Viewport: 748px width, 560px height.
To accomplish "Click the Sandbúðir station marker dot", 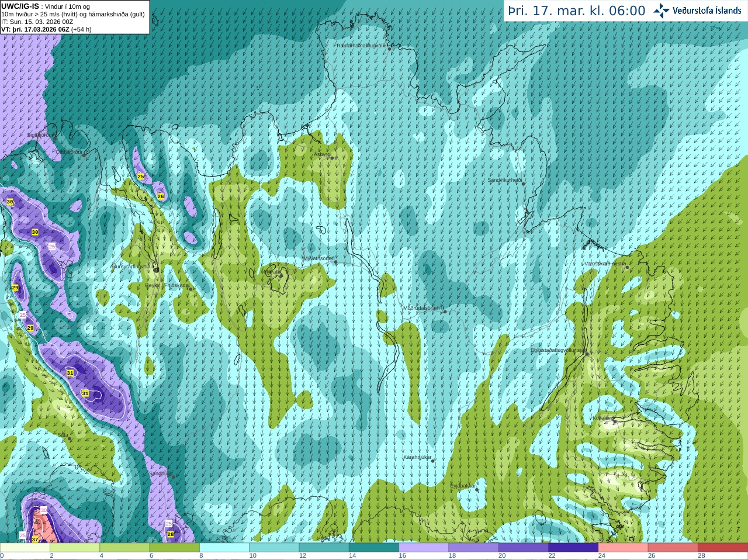I will (173, 477).
